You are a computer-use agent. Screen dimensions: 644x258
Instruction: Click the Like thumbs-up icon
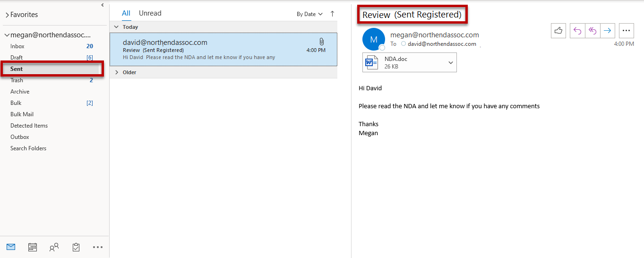coord(558,31)
